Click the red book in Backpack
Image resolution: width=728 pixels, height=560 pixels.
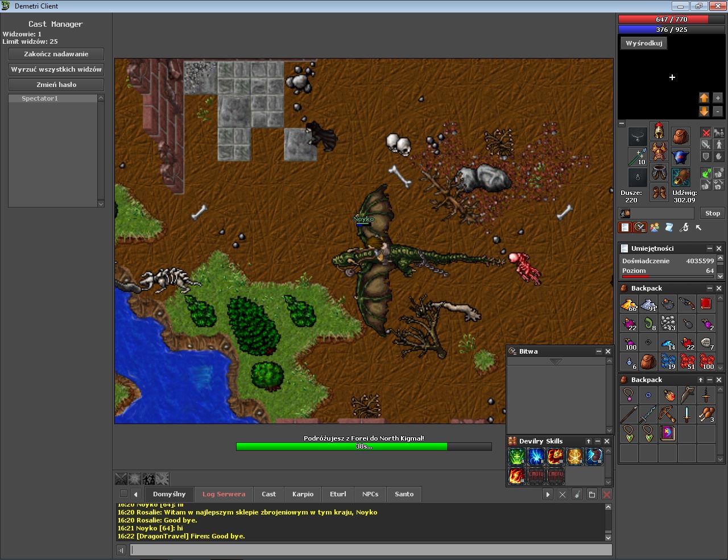[x=706, y=304]
